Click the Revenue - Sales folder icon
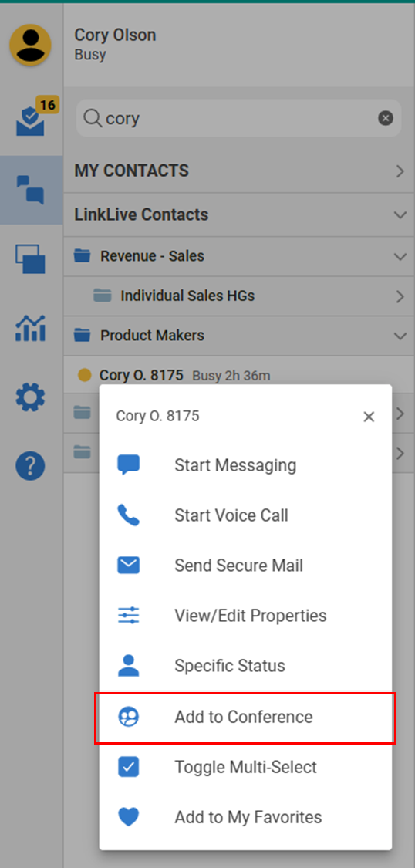415x868 pixels. [x=83, y=255]
